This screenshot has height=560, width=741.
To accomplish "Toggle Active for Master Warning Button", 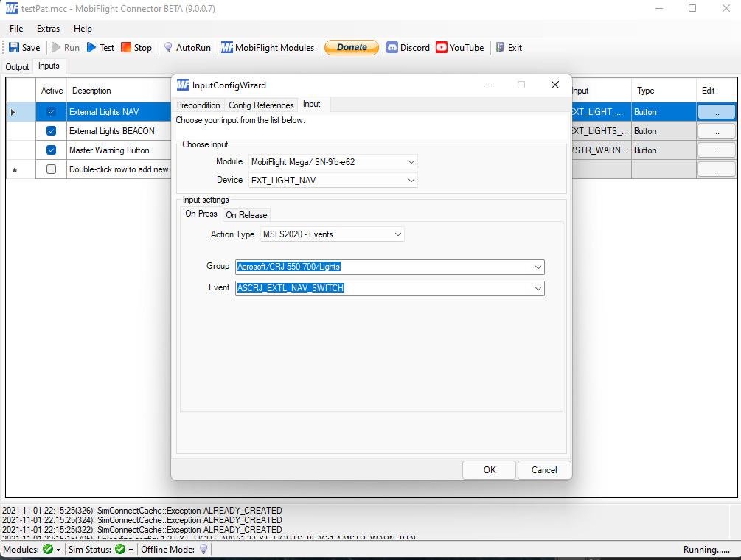I will pos(51,150).
